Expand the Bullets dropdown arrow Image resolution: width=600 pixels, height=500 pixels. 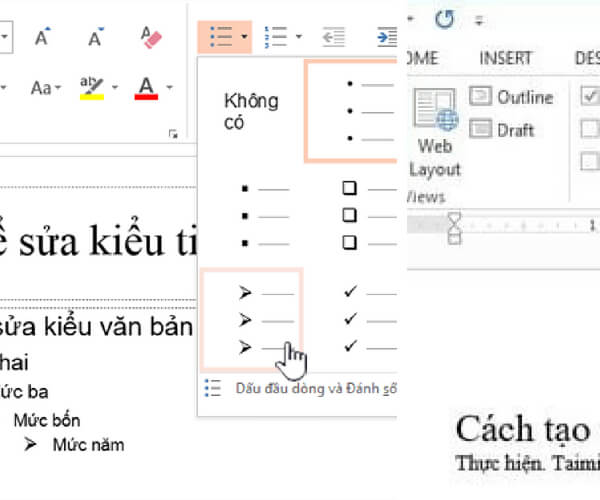[244, 38]
